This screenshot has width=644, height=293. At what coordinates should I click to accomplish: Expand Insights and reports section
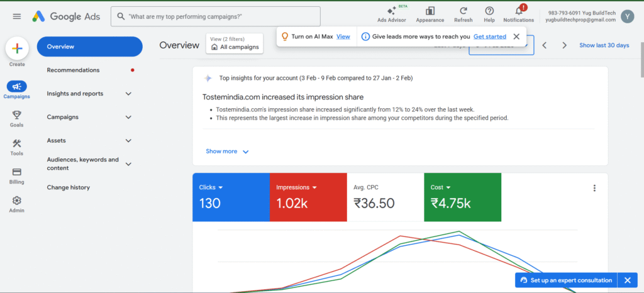pos(89,94)
